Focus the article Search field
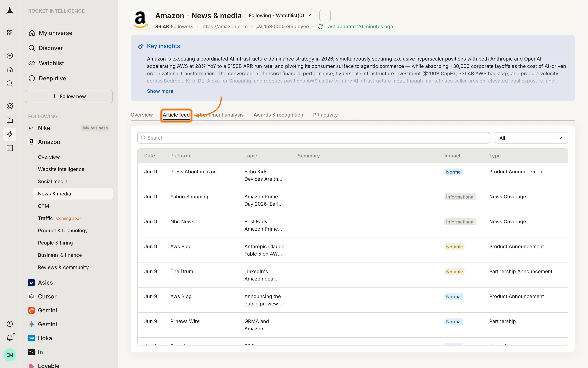Image resolution: width=588 pixels, height=368 pixels. coord(313,138)
